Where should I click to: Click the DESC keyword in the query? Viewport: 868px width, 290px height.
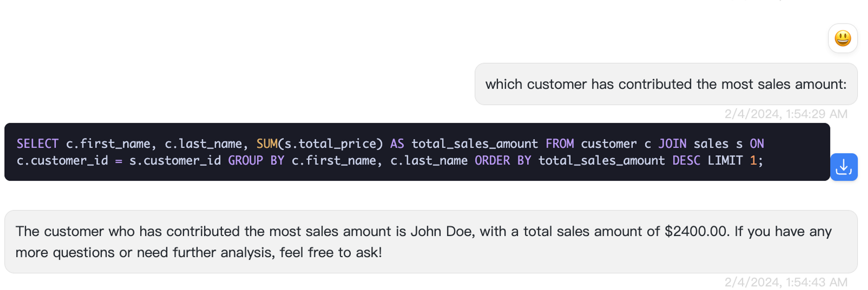686,161
